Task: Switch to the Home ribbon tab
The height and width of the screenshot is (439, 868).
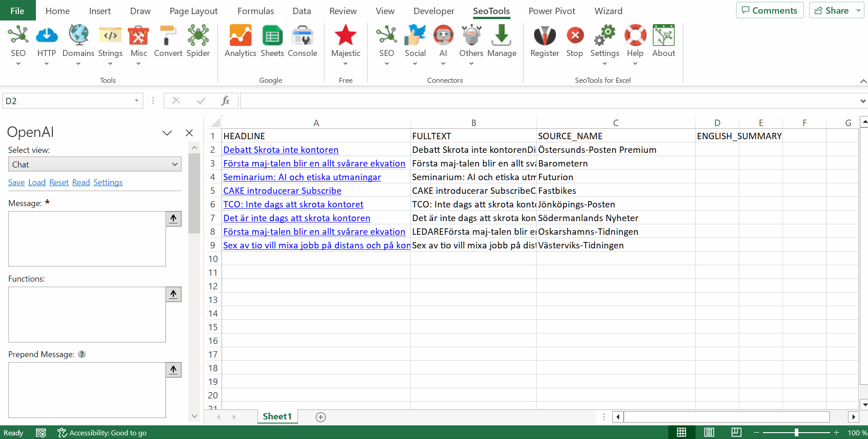Action: pyautogui.click(x=58, y=11)
